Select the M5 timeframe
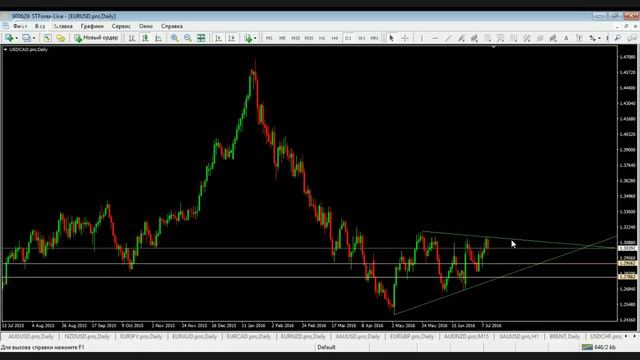The width and height of the screenshot is (640, 360). pos(282,38)
